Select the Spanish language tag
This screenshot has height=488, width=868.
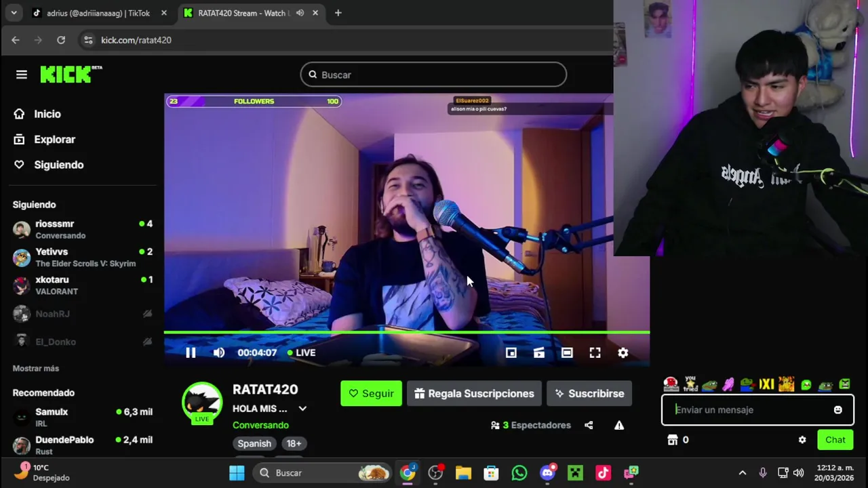coord(254,443)
